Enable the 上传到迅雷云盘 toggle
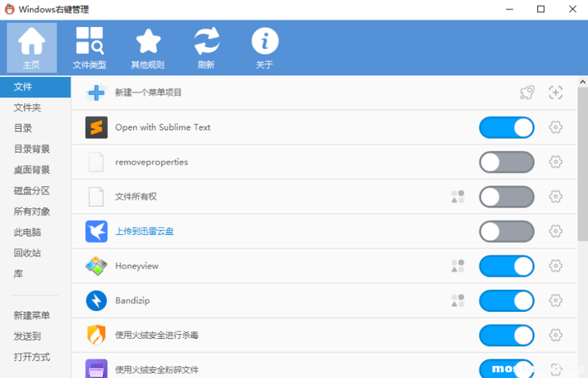The width and height of the screenshot is (588, 378). pos(506,231)
